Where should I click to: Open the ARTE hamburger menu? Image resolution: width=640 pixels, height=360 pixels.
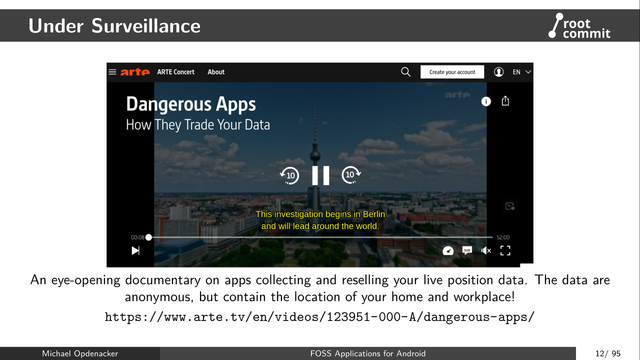tap(112, 72)
